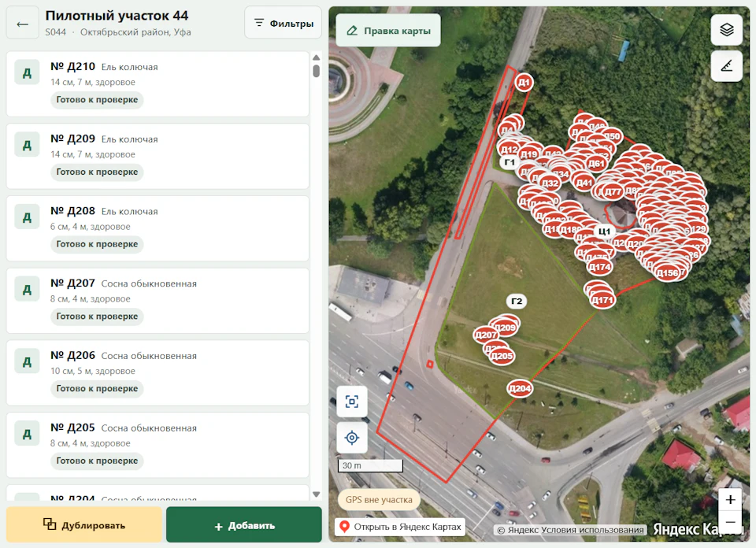Select map marker Д174
This screenshot has height=548, width=756.
600,267
